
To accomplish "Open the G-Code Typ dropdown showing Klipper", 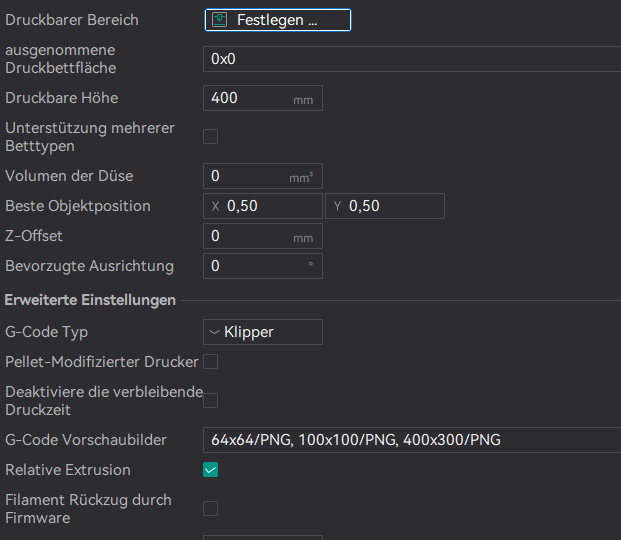I will pos(263,332).
